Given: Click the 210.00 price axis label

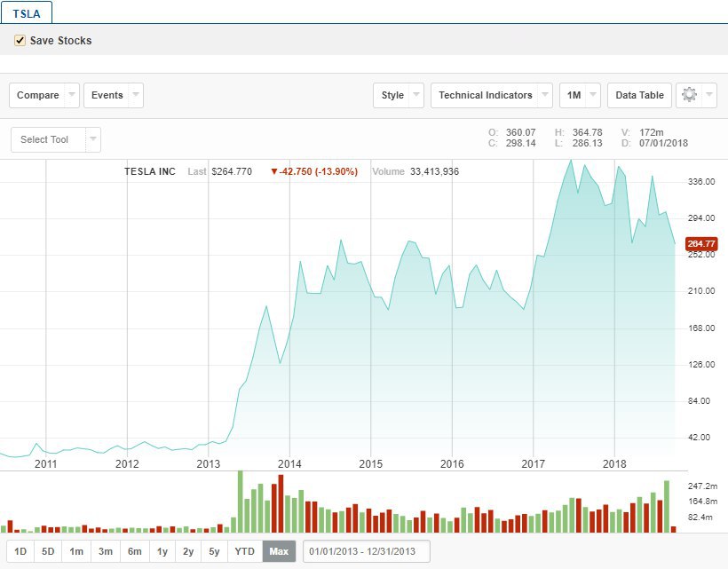Looking at the screenshot, I should 701,291.
